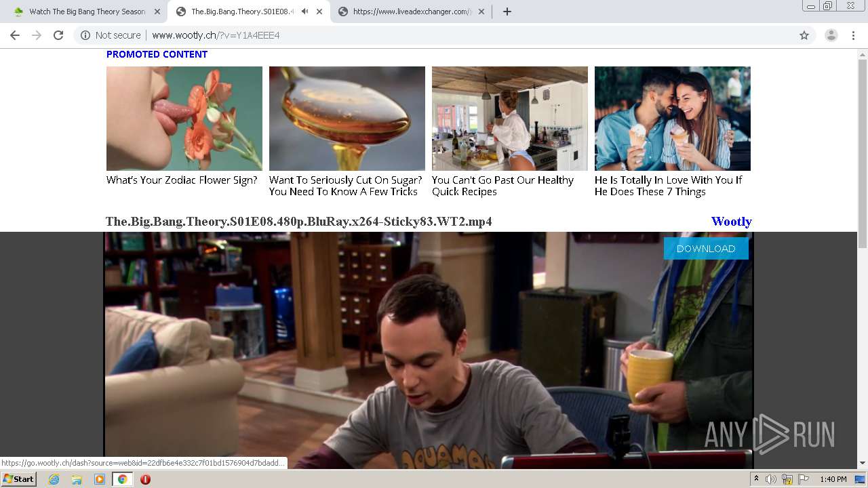Open the kitchen healthy recipes ad image
The image size is (868, 488).
510,119
